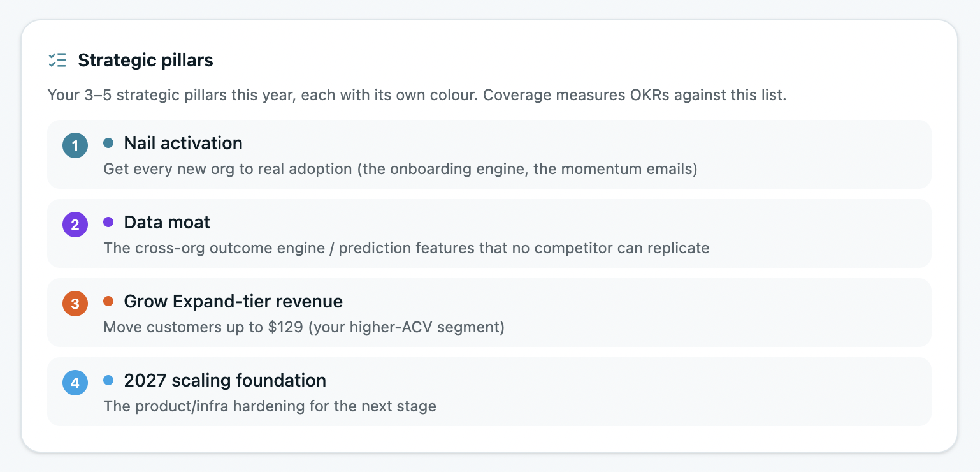Click the number 3 orange badge
980x472 pixels.
(x=75, y=304)
